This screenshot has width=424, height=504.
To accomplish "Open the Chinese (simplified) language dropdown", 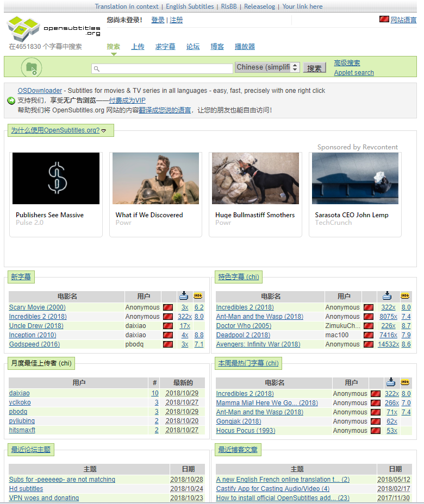I will tap(267, 67).
